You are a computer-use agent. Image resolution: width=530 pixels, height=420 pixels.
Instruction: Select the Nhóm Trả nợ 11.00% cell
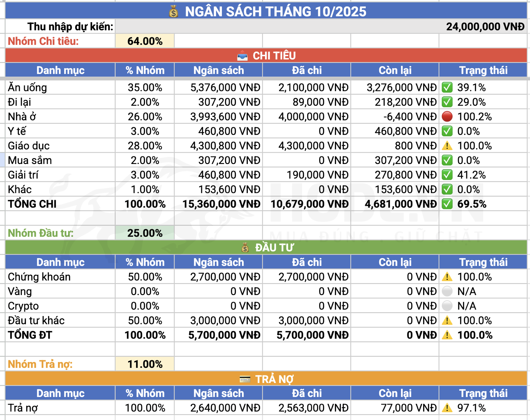coord(145,364)
